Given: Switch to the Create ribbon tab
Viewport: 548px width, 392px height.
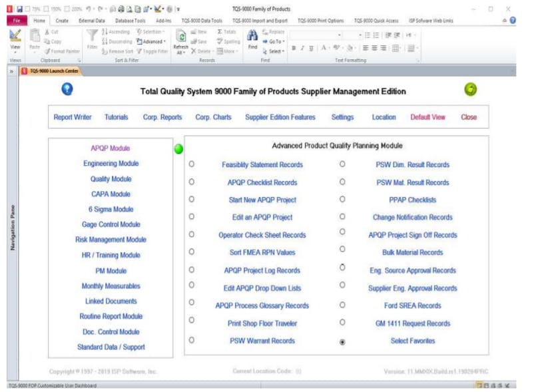Looking at the screenshot, I should 62,21.
